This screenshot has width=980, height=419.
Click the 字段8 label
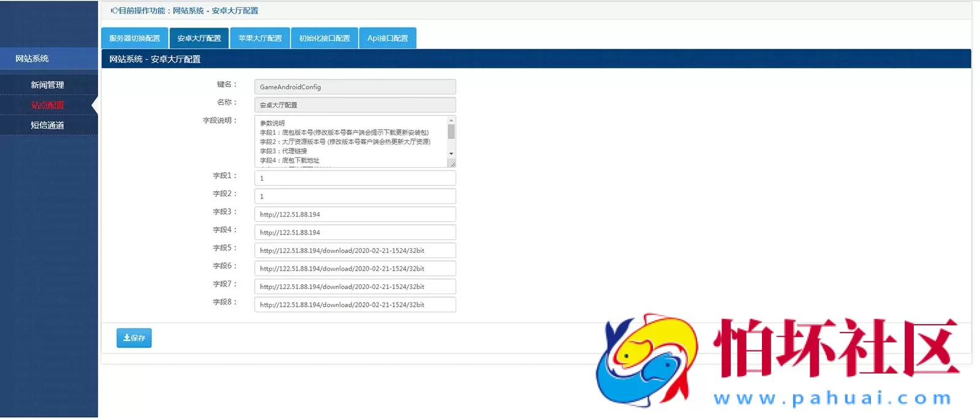224,302
